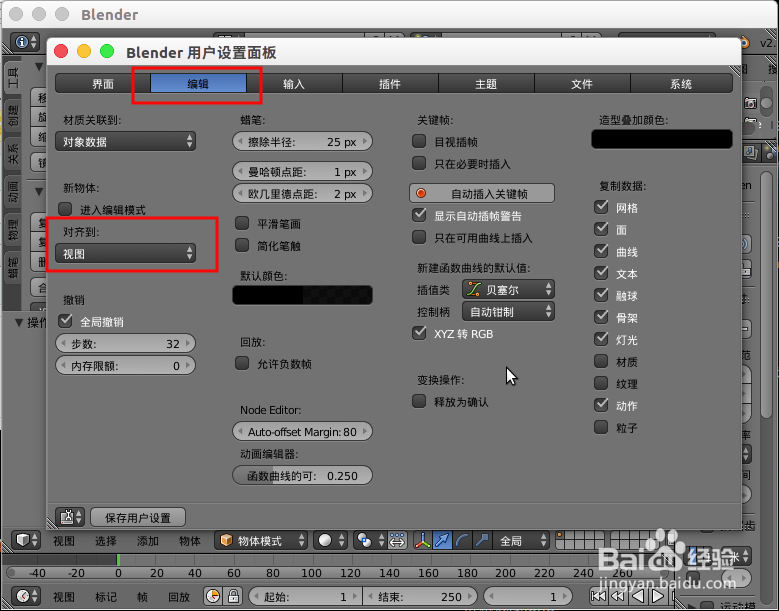Click Save User Settings button (保存用户设置)

coord(138,517)
